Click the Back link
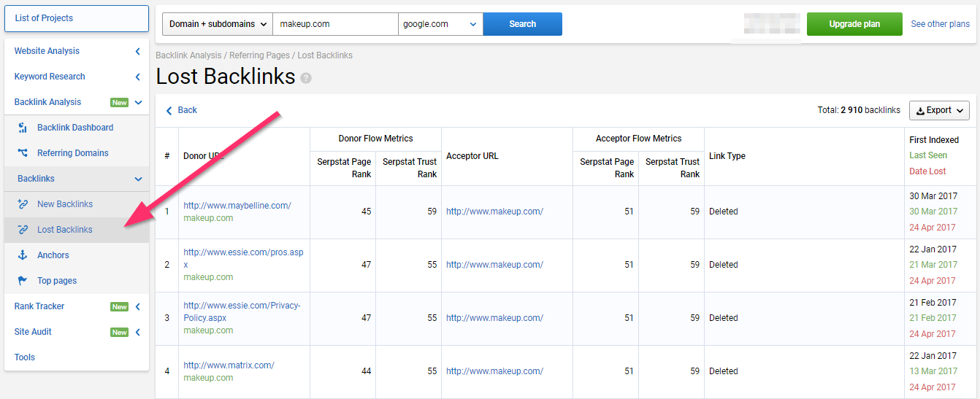Image resolution: width=980 pixels, height=399 pixels. [x=188, y=110]
